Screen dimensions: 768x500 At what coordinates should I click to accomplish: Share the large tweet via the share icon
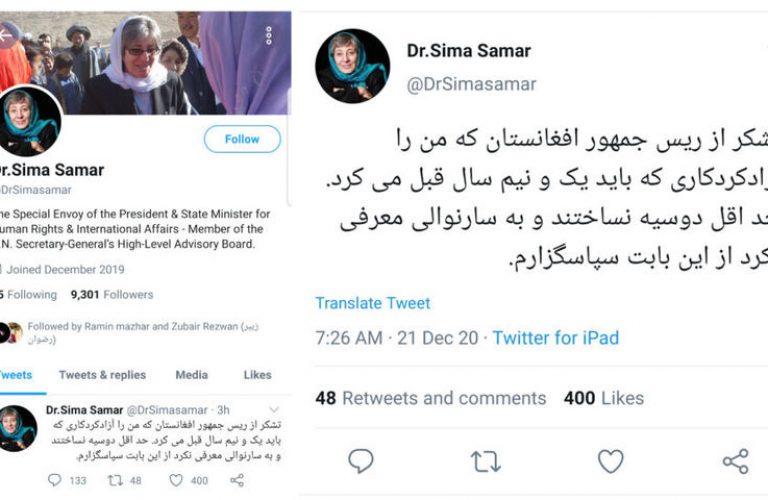click(x=736, y=461)
